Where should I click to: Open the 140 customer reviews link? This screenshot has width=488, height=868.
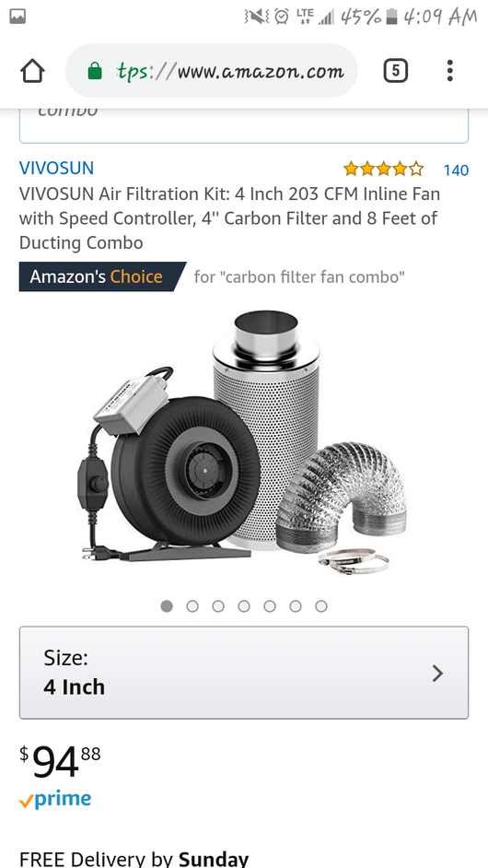pos(456,170)
